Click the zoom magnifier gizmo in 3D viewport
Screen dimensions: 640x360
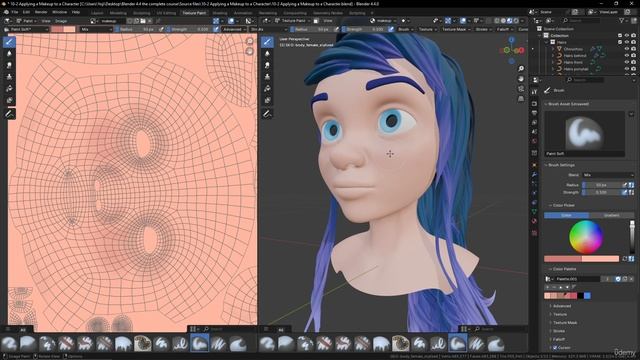tap(521, 69)
